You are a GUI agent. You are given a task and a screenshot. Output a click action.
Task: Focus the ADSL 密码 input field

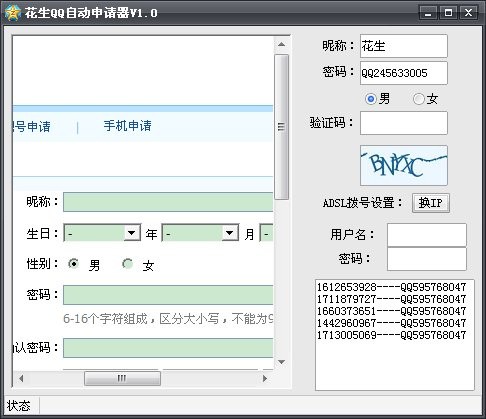pyautogui.click(x=427, y=259)
